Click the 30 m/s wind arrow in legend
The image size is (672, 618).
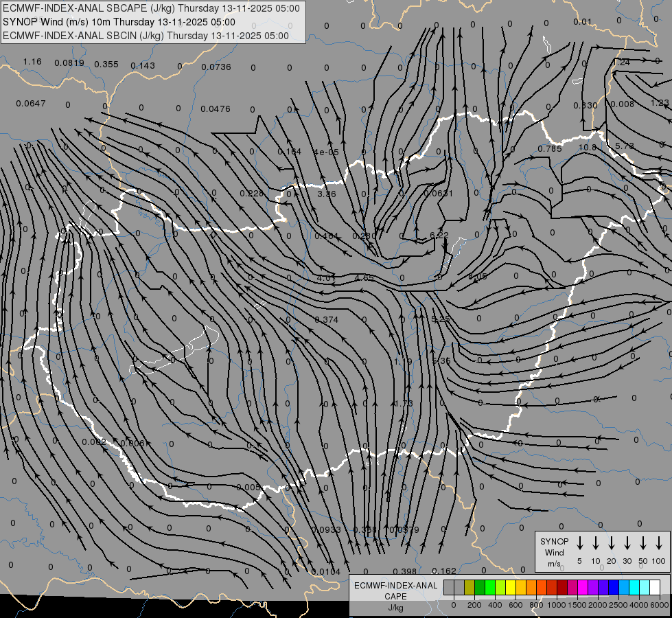point(627,543)
